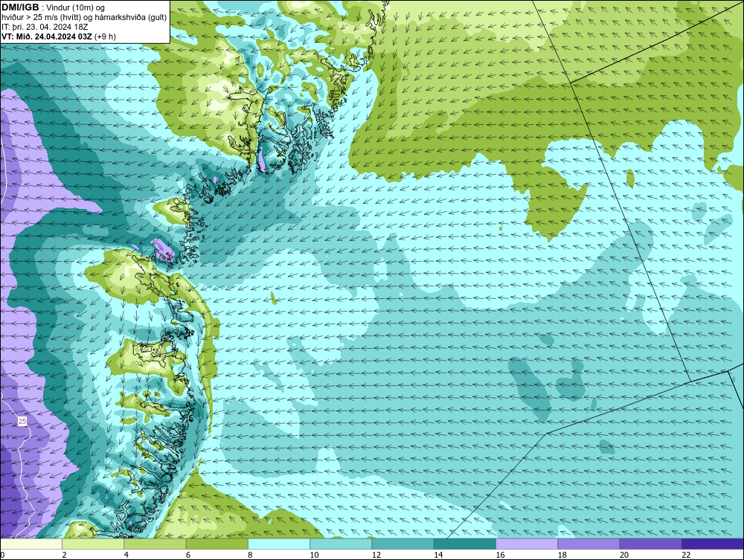The image size is (744, 560).
Task: Click the dark teal 14–16 m/s legend swatch
Action: (465, 544)
